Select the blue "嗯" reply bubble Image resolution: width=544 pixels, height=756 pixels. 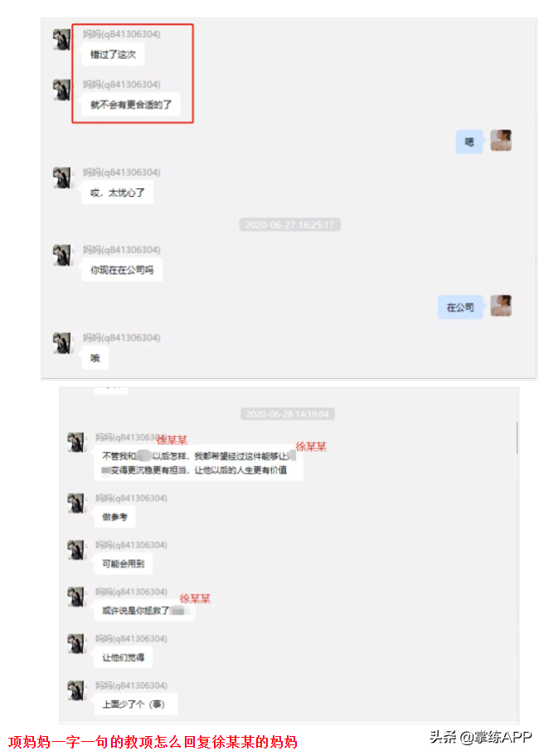click(x=469, y=142)
